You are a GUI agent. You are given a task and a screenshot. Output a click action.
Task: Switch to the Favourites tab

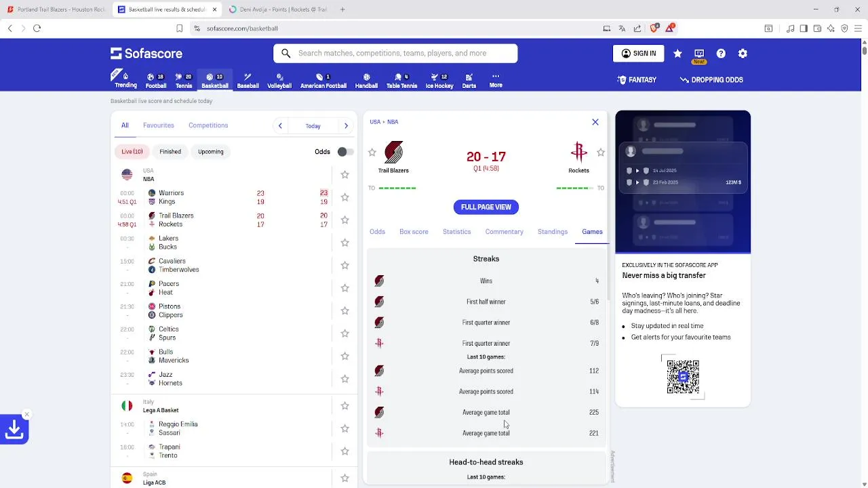(159, 125)
